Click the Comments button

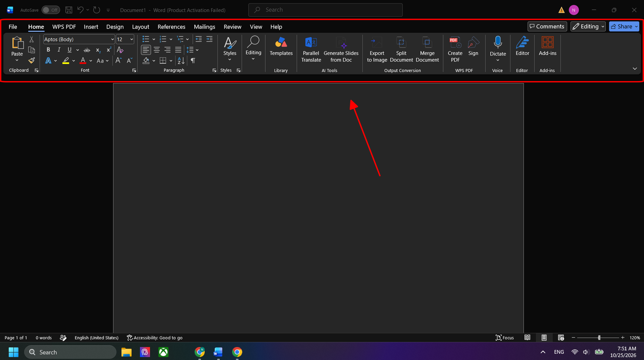547,27
